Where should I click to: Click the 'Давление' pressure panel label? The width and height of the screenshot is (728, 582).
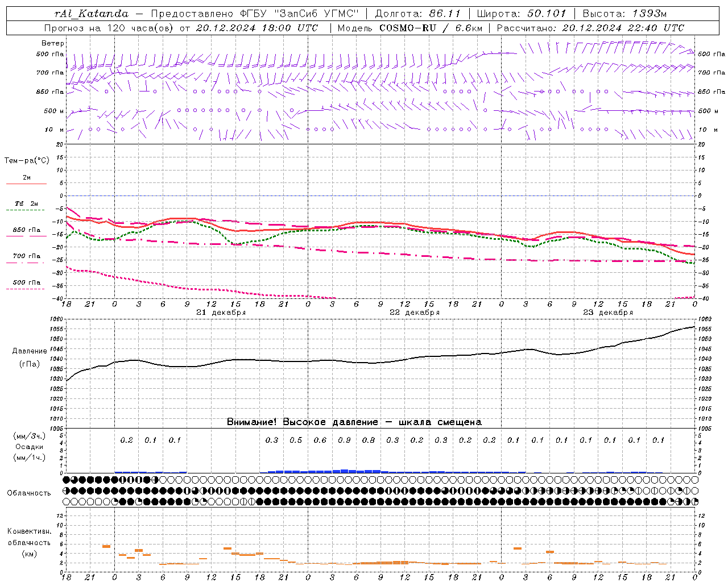click(30, 351)
